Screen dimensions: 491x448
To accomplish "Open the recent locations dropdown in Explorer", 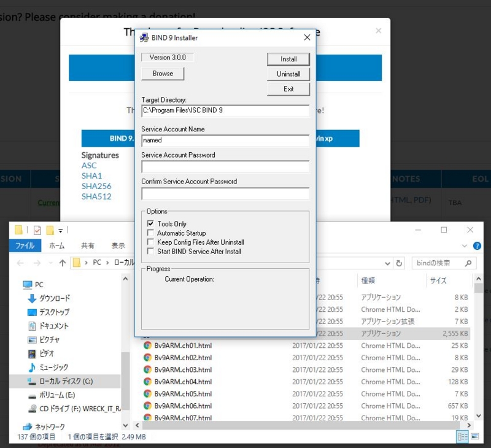I will pos(51,263).
